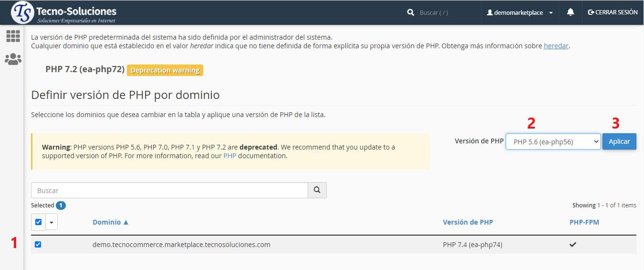Open the demomarketplace user menu
This screenshot has height=270, width=644.
(x=519, y=13)
